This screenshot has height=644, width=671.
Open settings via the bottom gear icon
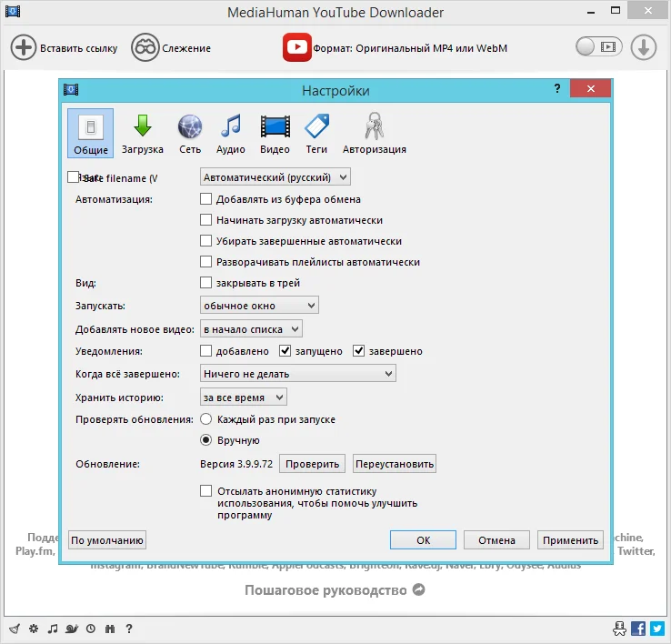coord(34,629)
